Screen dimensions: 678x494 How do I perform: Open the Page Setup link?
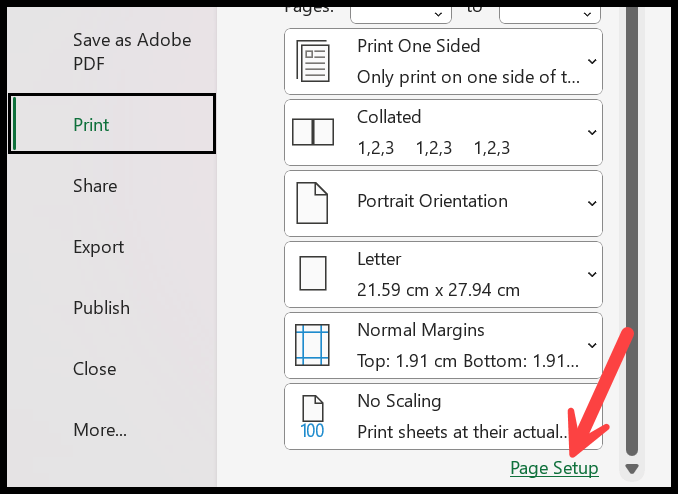(554, 468)
